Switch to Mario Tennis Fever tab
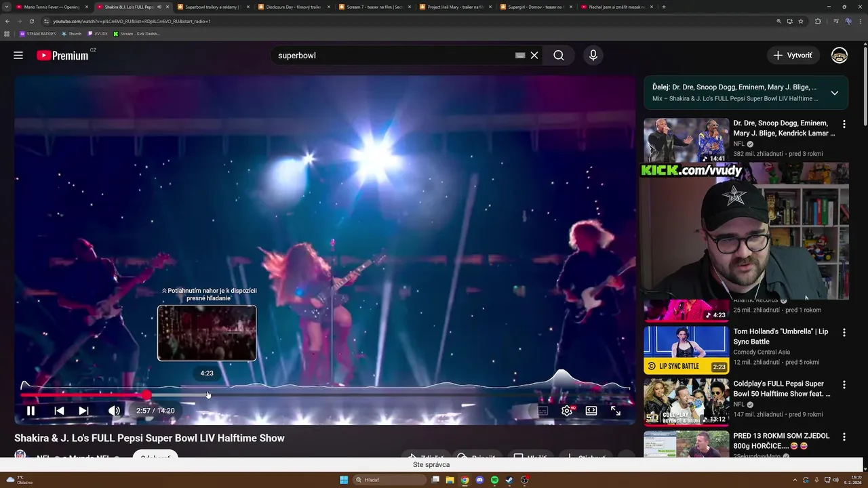 pyautogui.click(x=53, y=7)
